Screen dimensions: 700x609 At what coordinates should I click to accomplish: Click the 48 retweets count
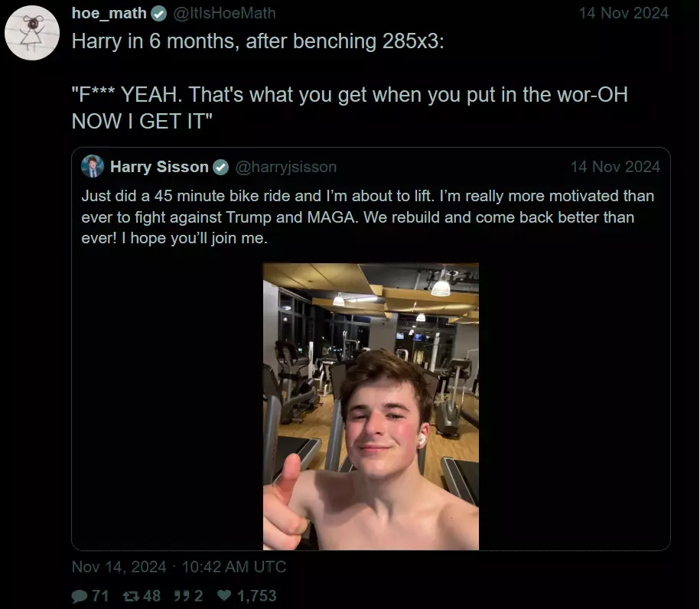click(151, 596)
